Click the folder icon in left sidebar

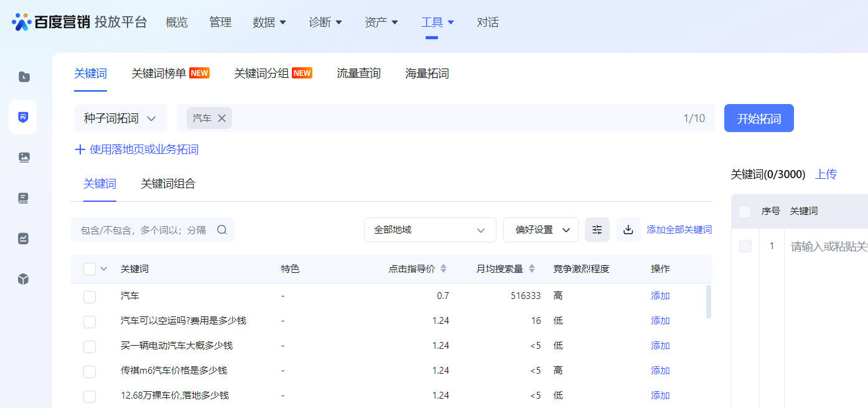point(24,77)
